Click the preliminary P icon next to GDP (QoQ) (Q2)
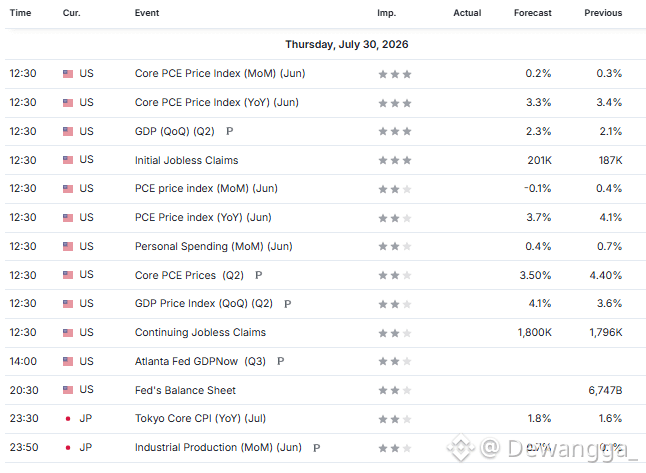The height and width of the screenshot is (473, 646). (229, 131)
